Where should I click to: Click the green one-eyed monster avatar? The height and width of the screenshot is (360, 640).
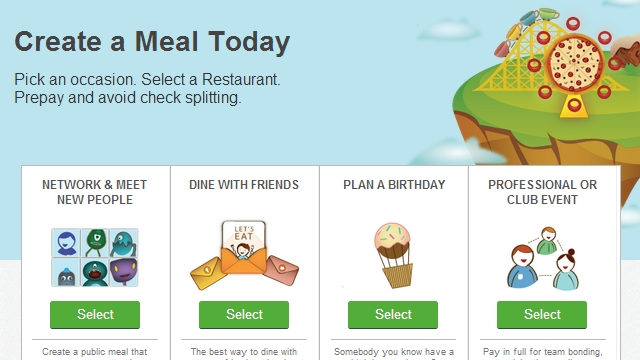(95, 243)
